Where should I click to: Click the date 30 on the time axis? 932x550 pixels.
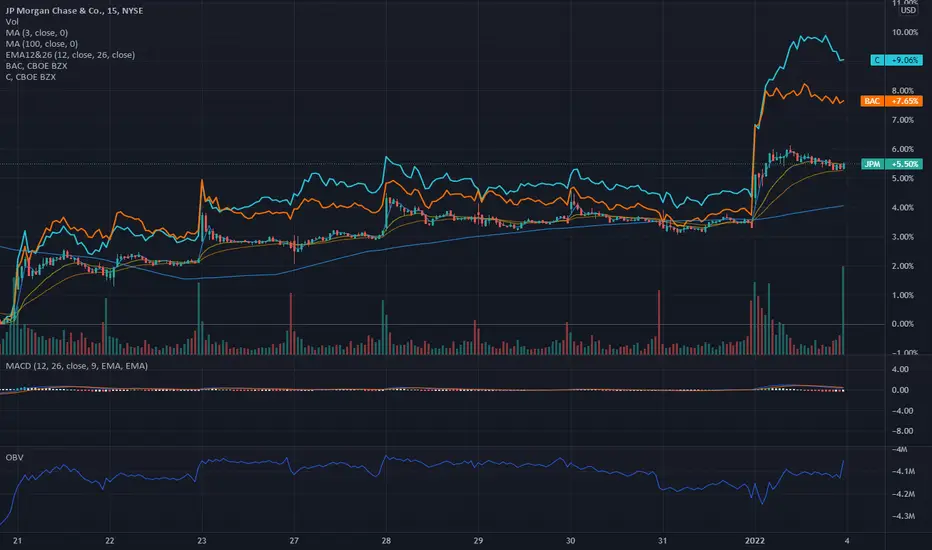tap(570, 540)
